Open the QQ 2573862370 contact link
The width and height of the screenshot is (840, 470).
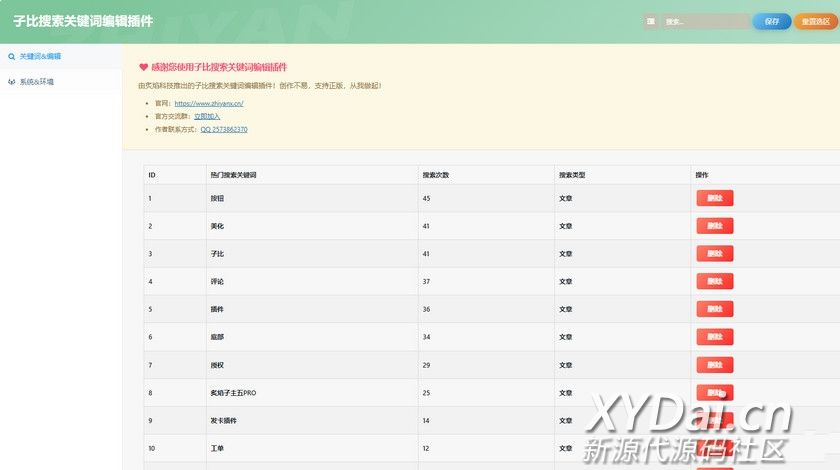(223, 130)
